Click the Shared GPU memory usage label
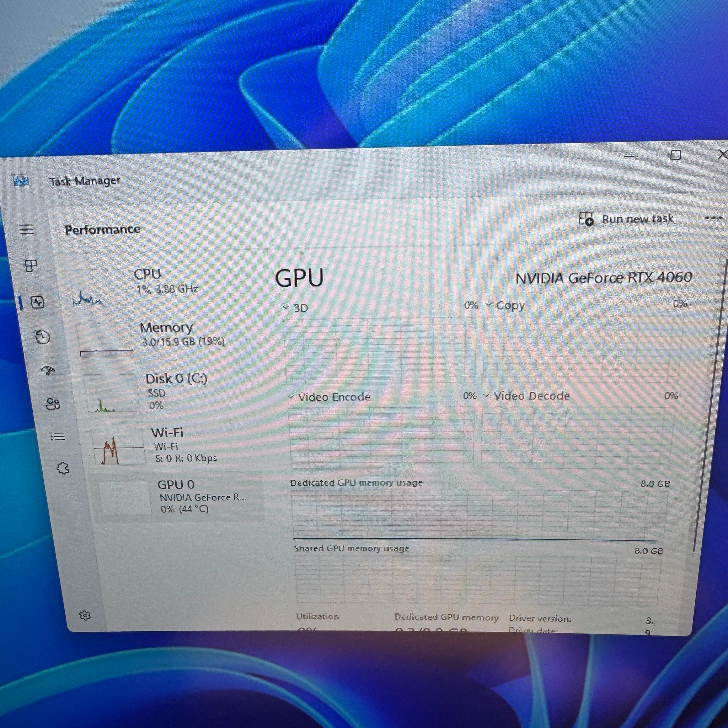The height and width of the screenshot is (728, 728). click(352, 548)
